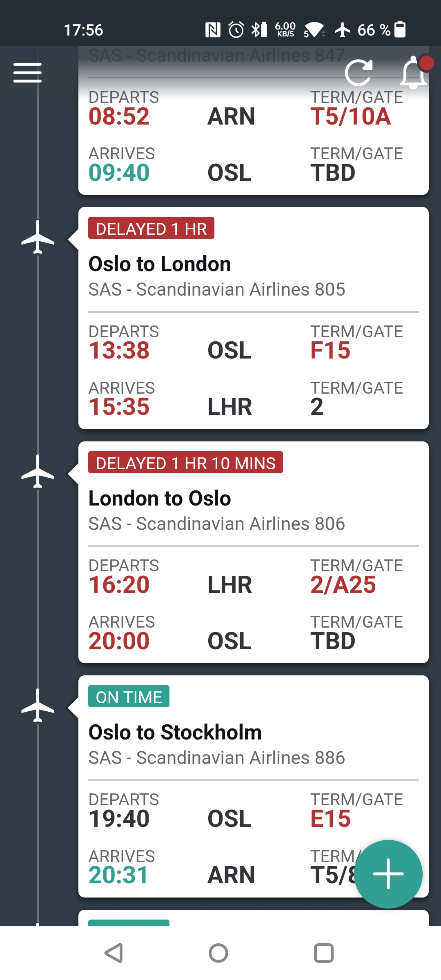Image resolution: width=441 pixels, height=980 pixels.
Task: Tap SAS - Scandinavian Airlines 806 flight number
Action: tap(216, 524)
